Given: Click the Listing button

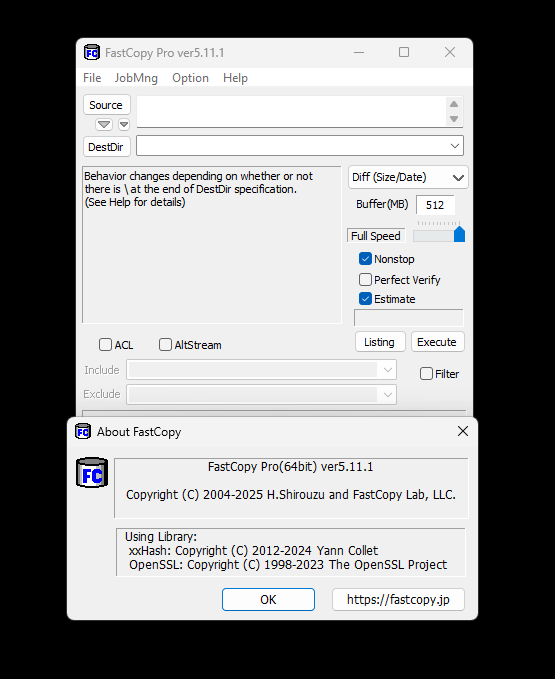Looking at the screenshot, I should (x=380, y=342).
